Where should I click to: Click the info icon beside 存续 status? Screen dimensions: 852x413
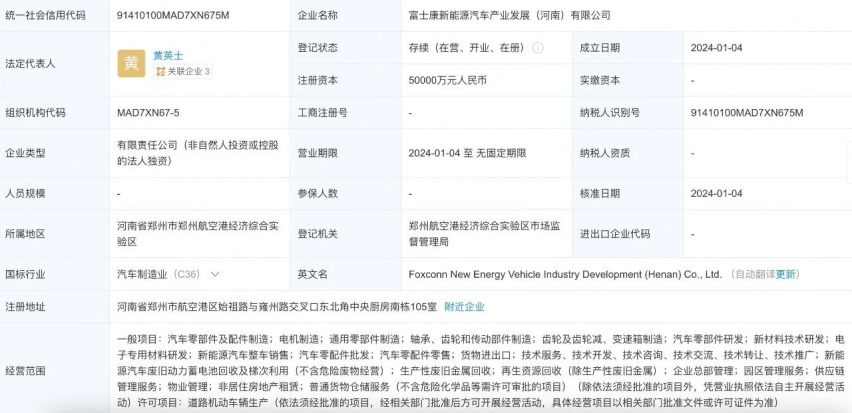[537, 48]
